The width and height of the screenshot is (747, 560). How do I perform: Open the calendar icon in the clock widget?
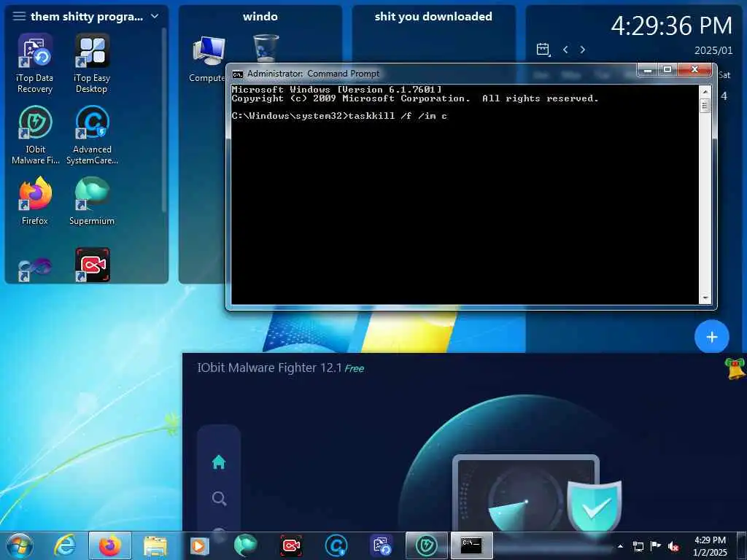(543, 50)
